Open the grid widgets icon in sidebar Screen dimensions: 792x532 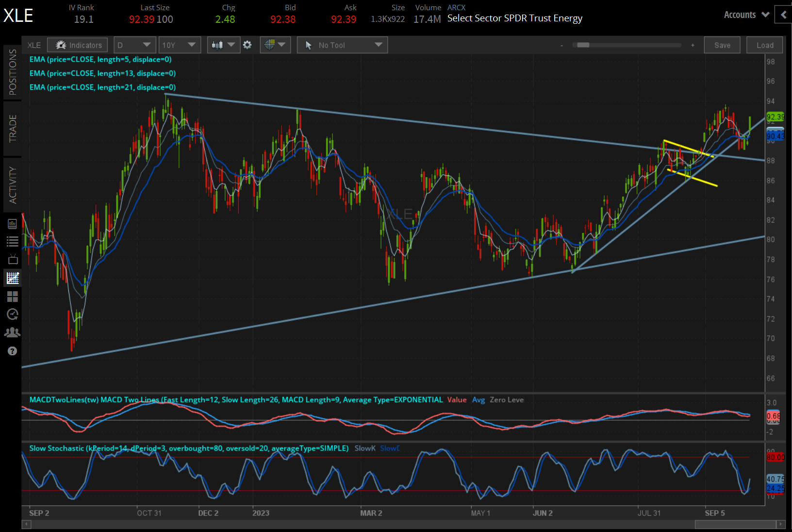tap(13, 297)
